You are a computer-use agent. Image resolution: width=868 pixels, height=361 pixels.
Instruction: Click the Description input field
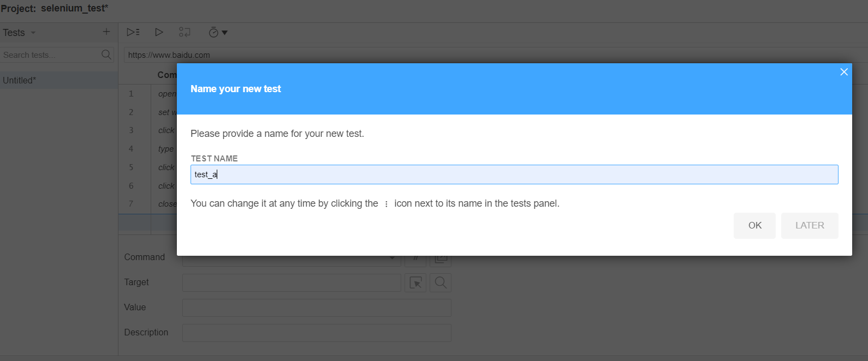[x=317, y=333]
